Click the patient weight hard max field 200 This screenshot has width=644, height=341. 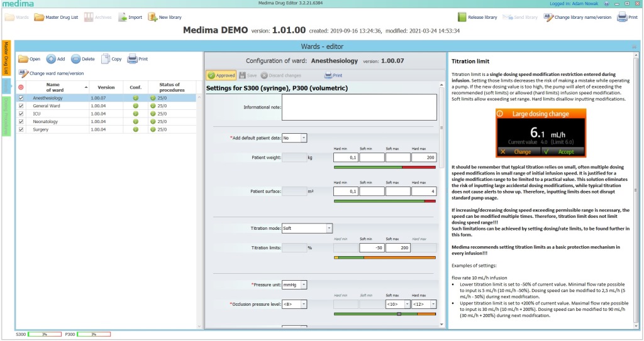click(x=424, y=158)
